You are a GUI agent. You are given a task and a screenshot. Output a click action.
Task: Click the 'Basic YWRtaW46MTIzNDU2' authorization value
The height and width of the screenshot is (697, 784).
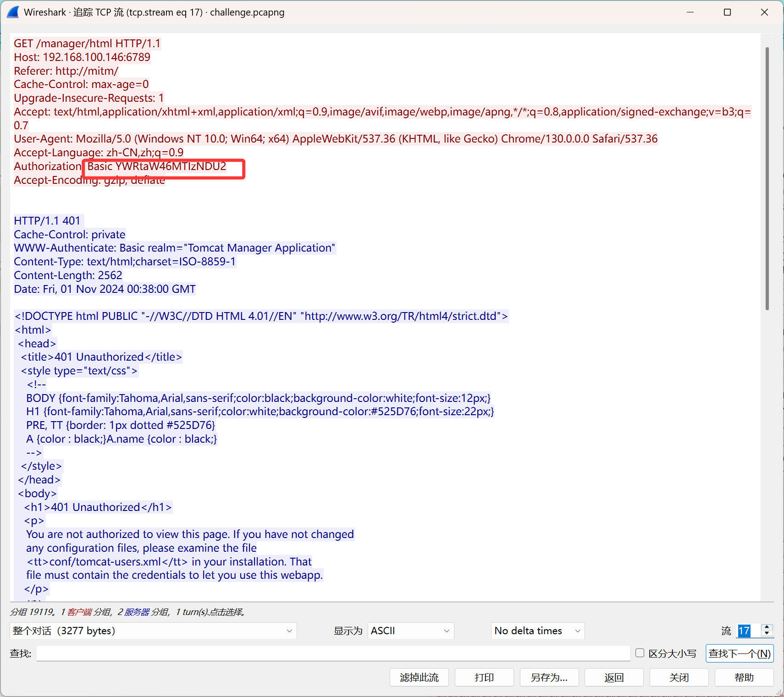[x=157, y=166]
